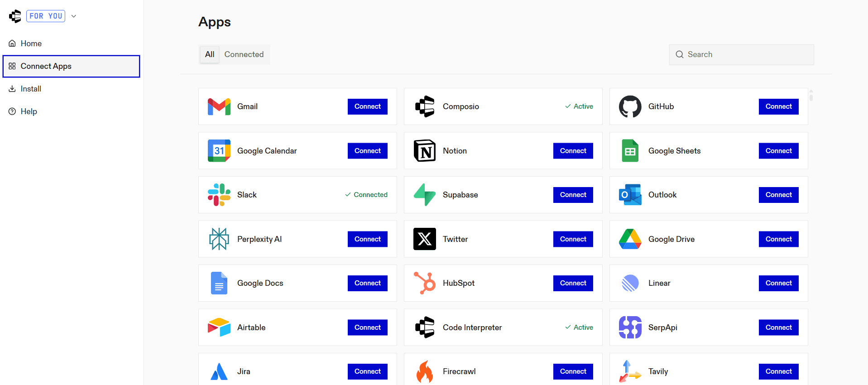This screenshot has height=385, width=868.
Task: Switch to the Connected apps tab
Action: [x=244, y=54]
